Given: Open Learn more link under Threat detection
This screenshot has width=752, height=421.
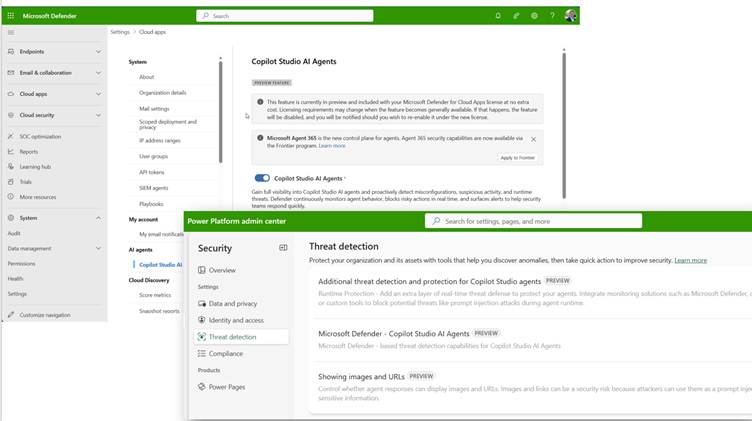Looking at the screenshot, I should [690, 260].
